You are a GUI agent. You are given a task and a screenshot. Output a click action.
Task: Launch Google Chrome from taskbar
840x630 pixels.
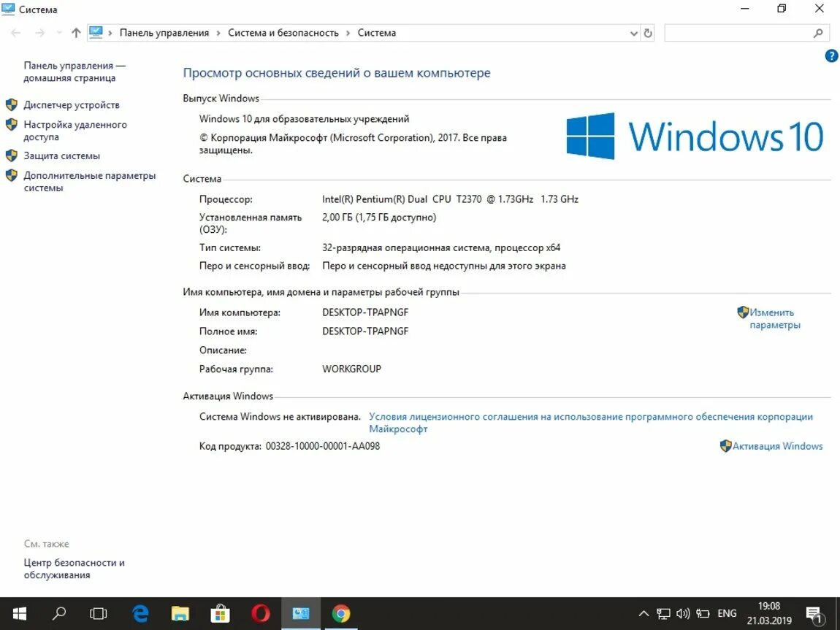(x=340, y=614)
